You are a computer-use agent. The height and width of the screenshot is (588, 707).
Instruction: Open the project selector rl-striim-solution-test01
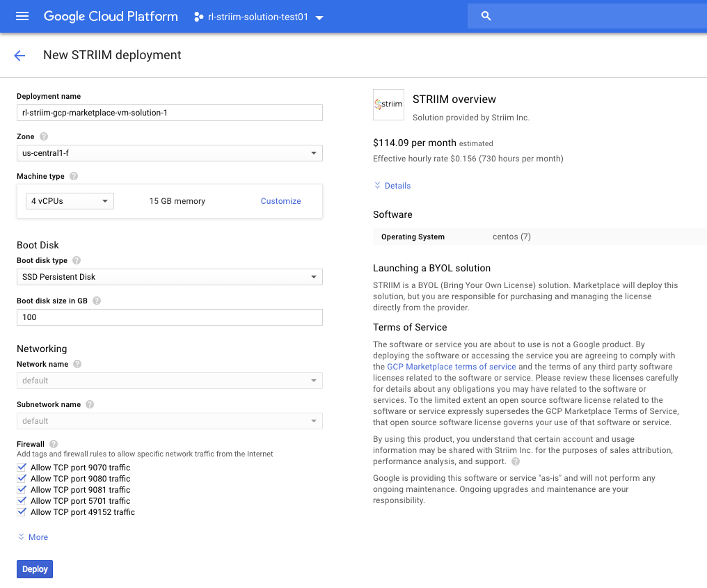pos(259,17)
